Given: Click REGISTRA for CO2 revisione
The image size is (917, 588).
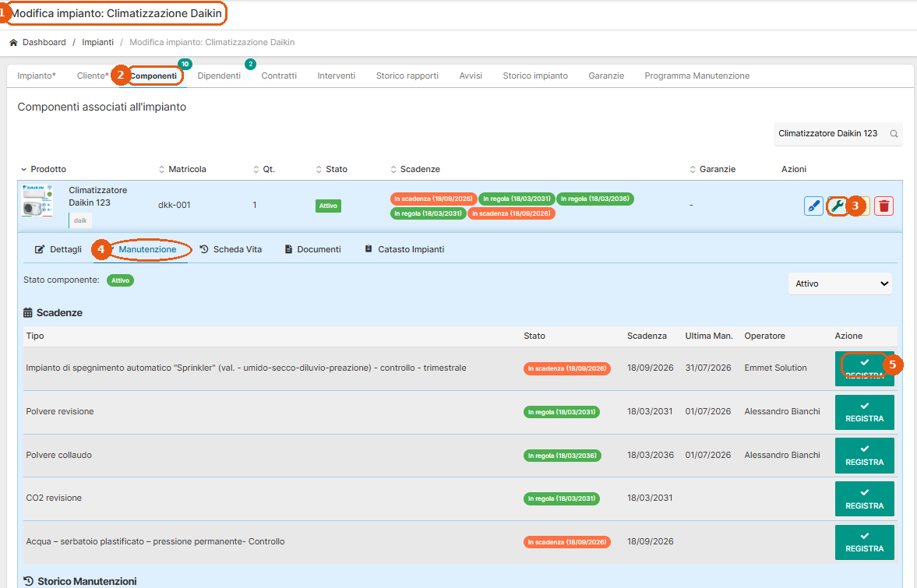Looking at the screenshot, I should pos(864,498).
